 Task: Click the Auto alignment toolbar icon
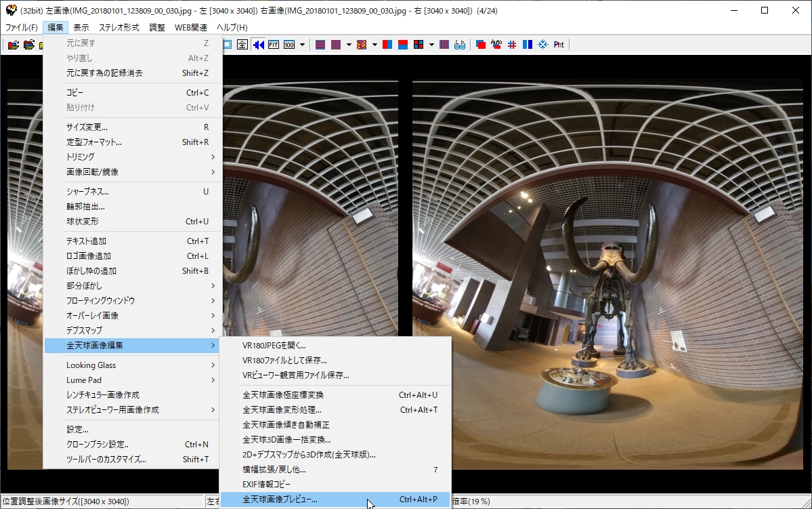click(496, 45)
